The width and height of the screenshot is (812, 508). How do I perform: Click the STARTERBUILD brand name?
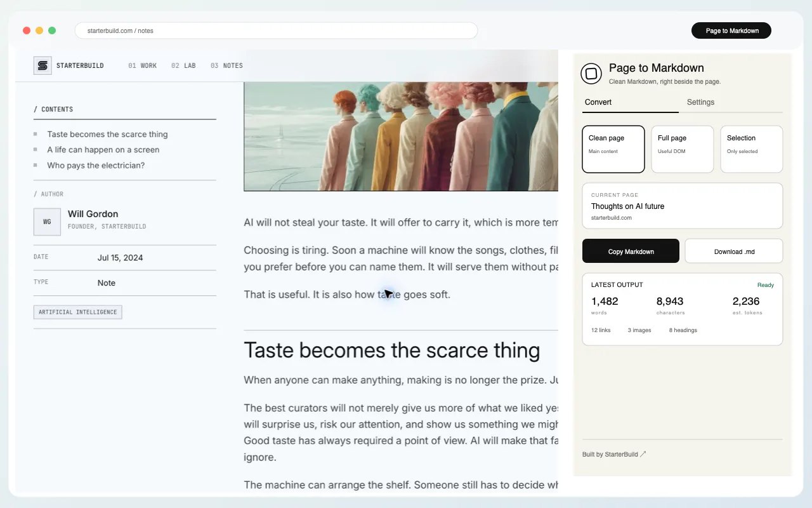[80, 65]
